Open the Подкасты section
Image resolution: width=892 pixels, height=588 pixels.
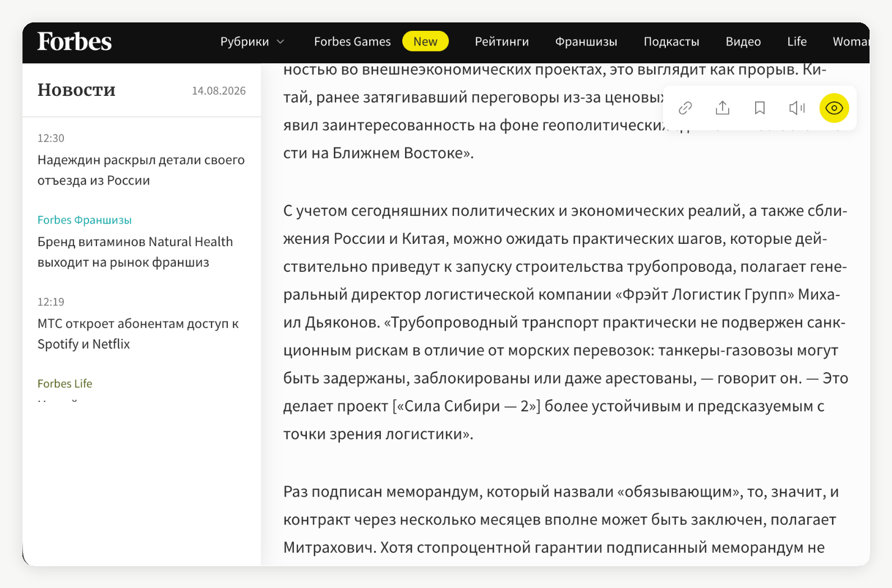tap(672, 41)
